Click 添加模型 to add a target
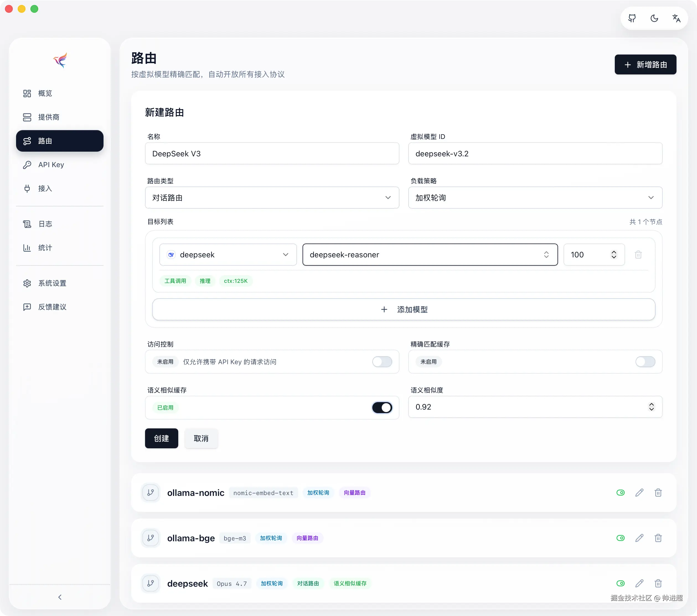 tap(403, 310)
